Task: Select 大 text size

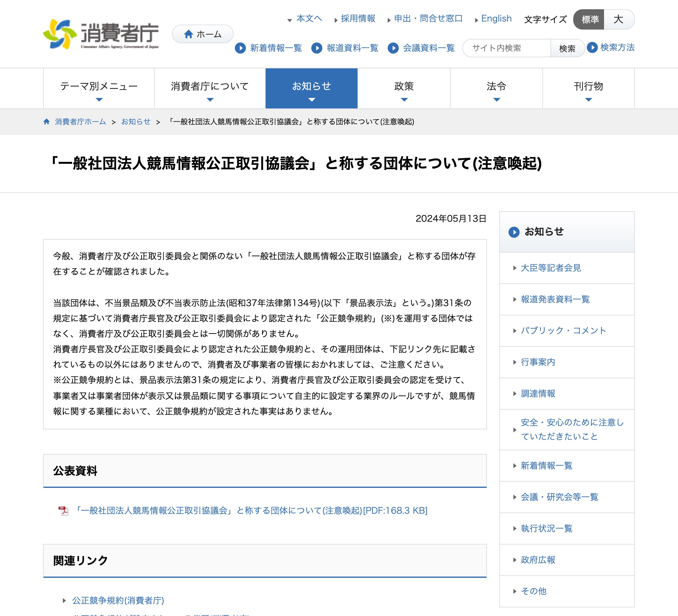Action: pyautogui.click(x=619, y=19)
